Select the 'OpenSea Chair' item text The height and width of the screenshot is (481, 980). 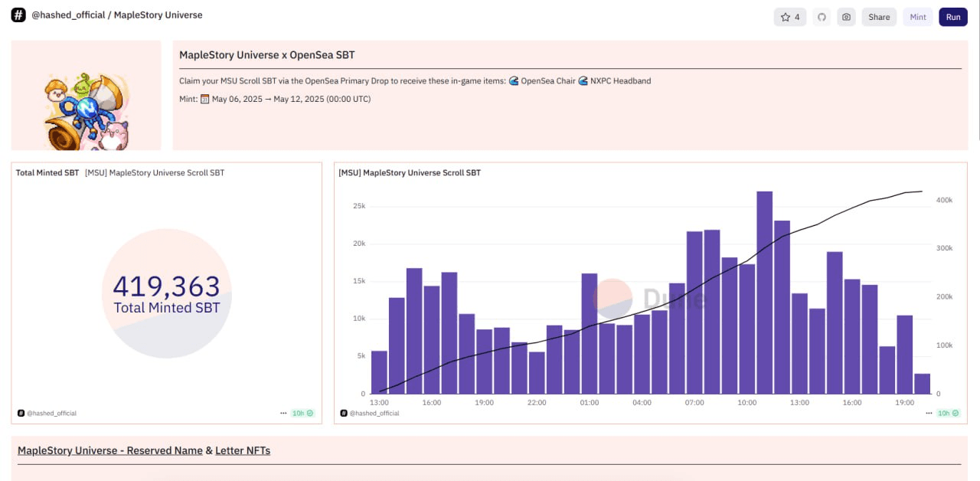(548, 80)
